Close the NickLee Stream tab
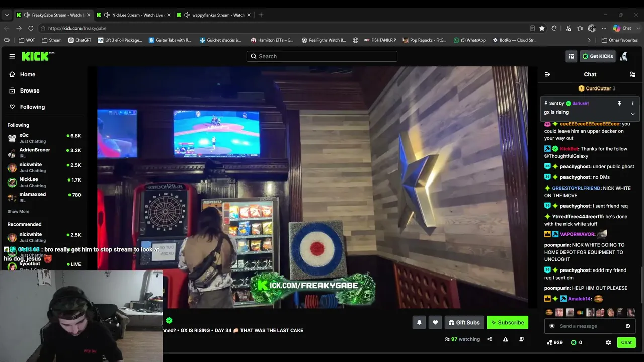This screenshot has width=644, height=362. [x=169, y=15]
